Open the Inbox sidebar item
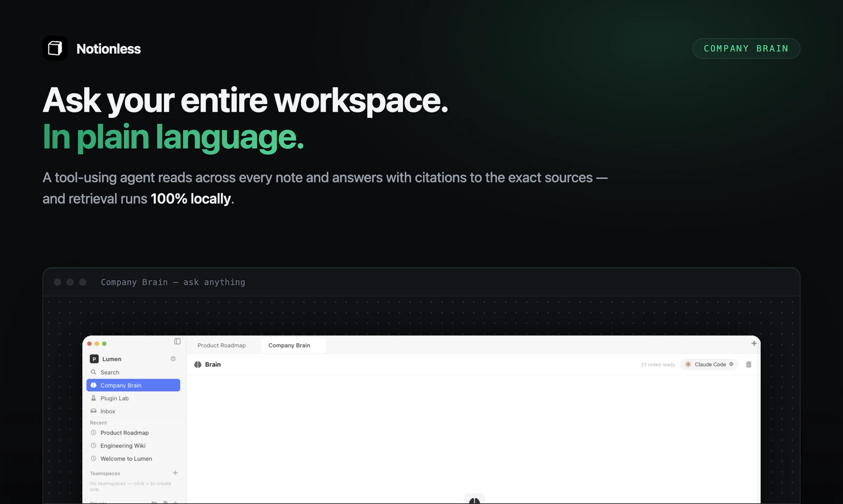This screenshot has height=504, width=843. point(133,411)
